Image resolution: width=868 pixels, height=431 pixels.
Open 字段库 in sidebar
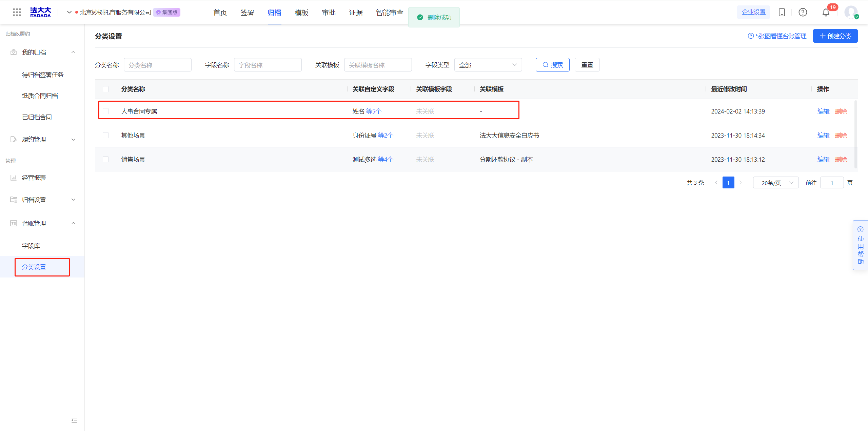tap(31, 246)
